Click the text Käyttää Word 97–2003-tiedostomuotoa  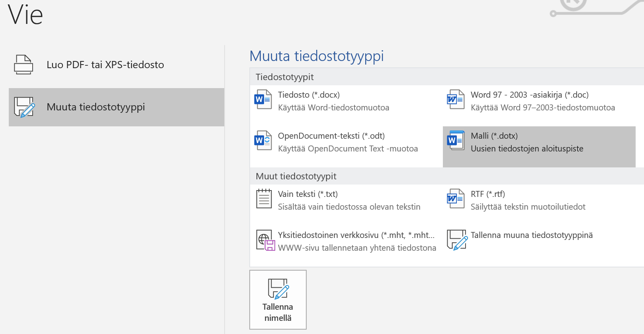click(543, 108)
